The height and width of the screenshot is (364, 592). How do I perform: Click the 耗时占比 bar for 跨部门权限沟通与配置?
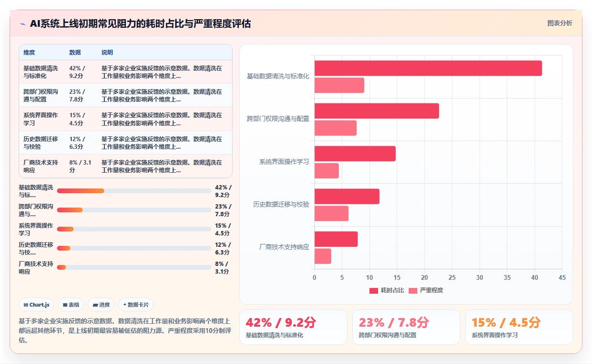(x=377, y=111)
